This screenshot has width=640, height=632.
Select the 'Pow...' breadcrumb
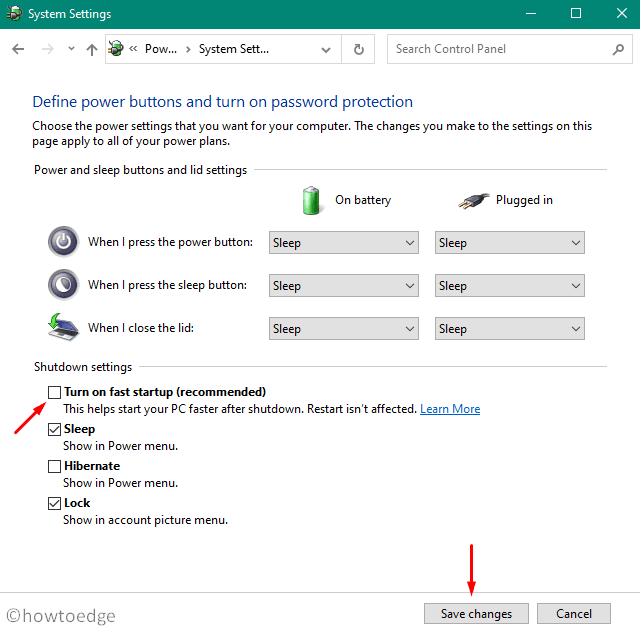(x=161, y=49)
